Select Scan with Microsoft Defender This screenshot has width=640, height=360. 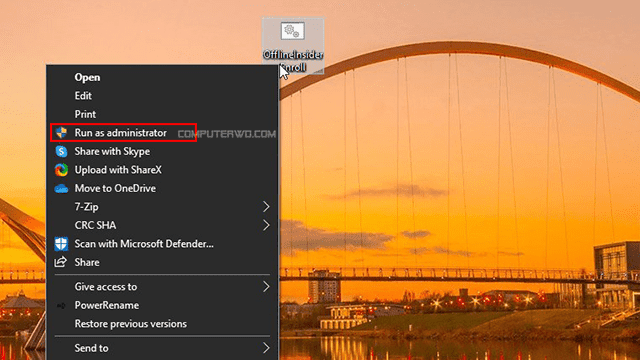point(162,244)
